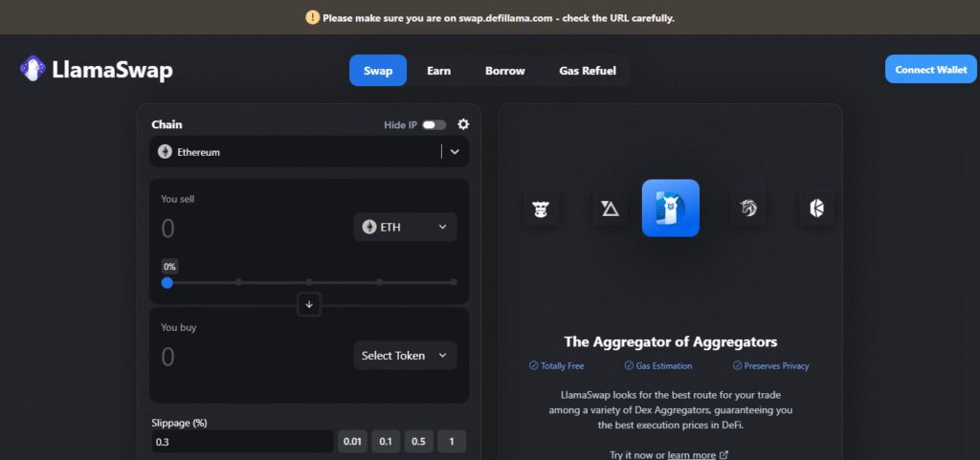The height and width of the screenshot is (460, 980).
Task: Set slippage to 0.5
Action: (418, 441)
